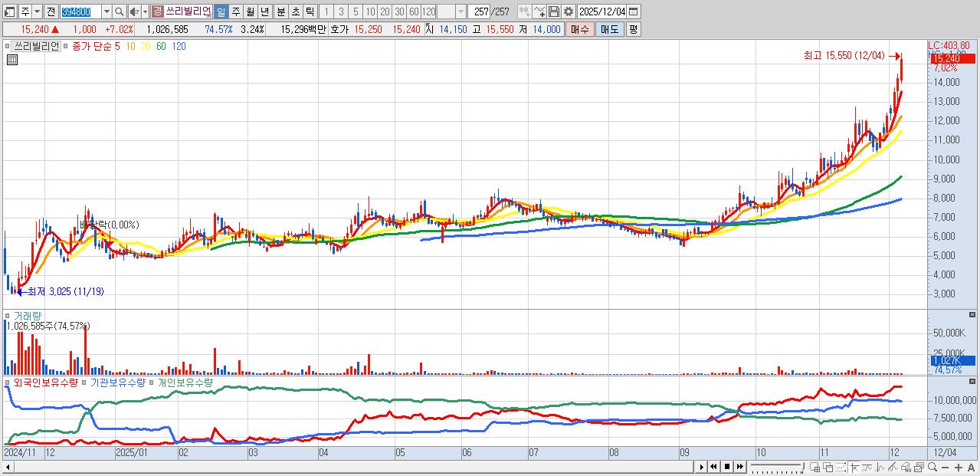Select the 분 minute period button
The height and width of the screenshot is (476, 980).
tap(280, 11)
